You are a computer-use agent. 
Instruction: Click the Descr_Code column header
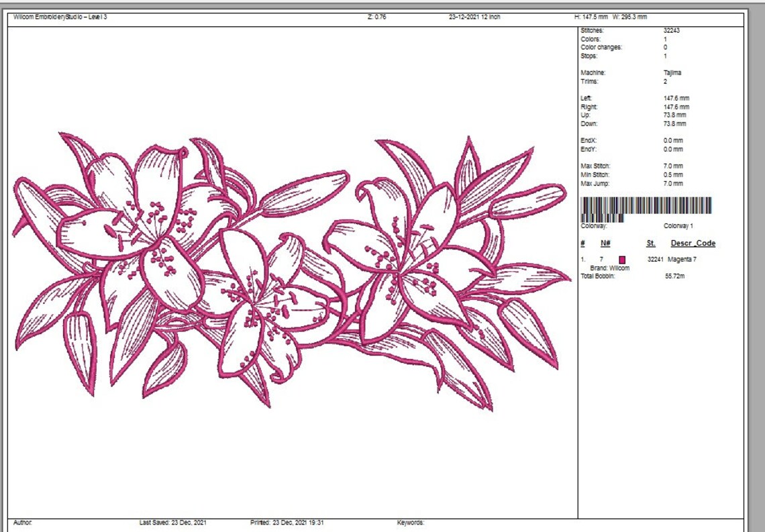tap(693, 243)
